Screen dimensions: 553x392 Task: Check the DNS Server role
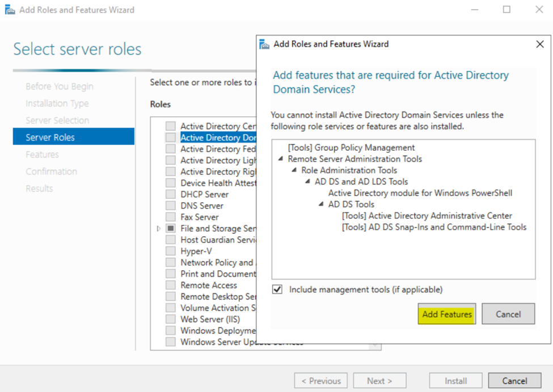tap(171, 205)
